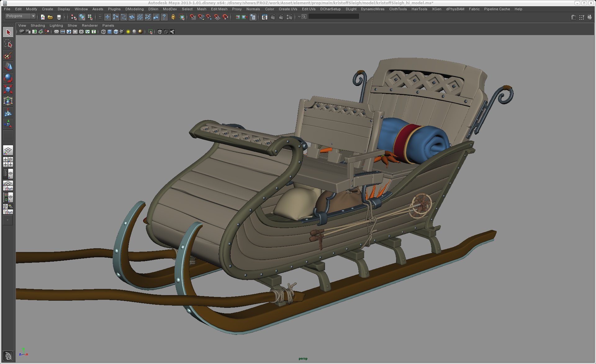
Task: Open the viewport Lighting menu
Action: point(56,25)
